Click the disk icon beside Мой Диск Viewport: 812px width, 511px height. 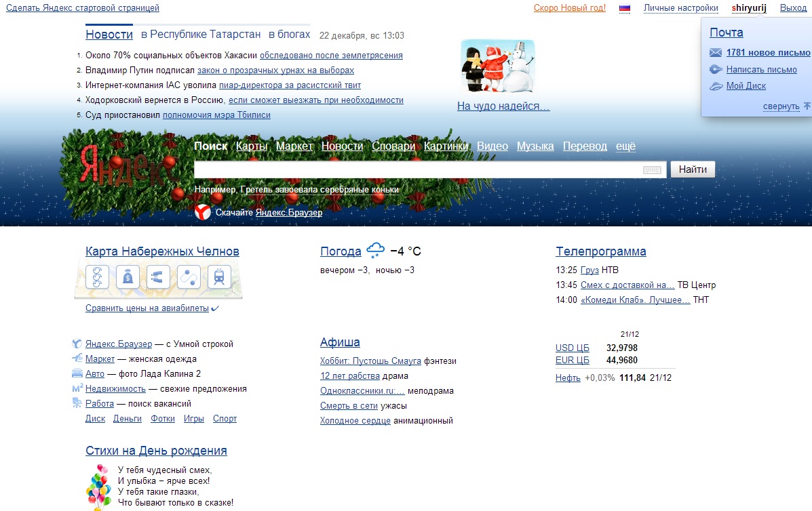[715, 86]
